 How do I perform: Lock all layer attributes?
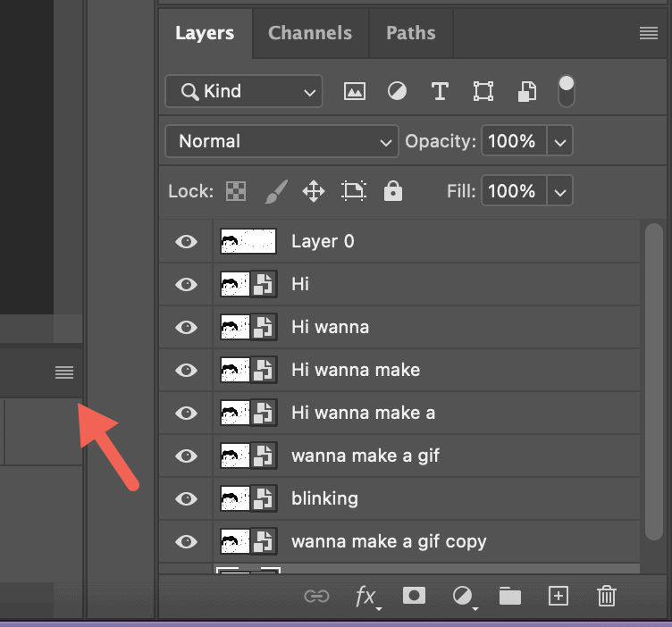click(x=393, y=190)
